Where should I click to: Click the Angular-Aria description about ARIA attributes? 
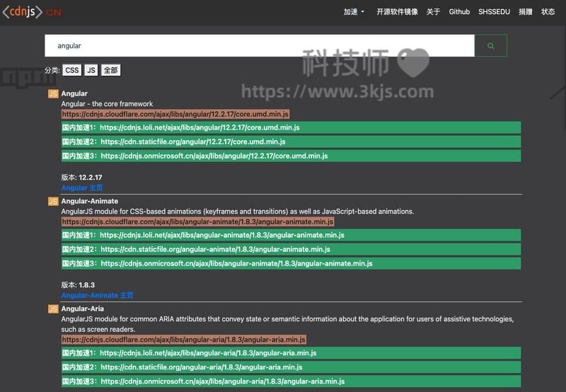[x=288, y=324]
